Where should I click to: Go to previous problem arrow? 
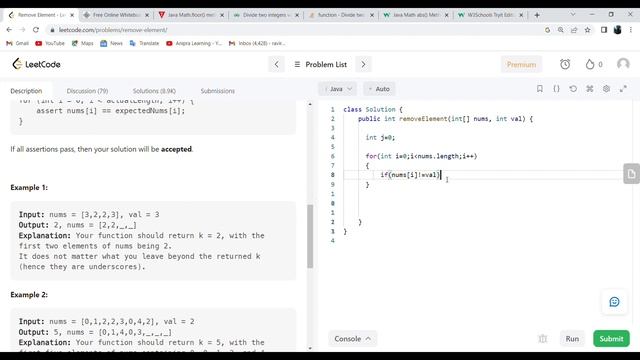[276, 64]
